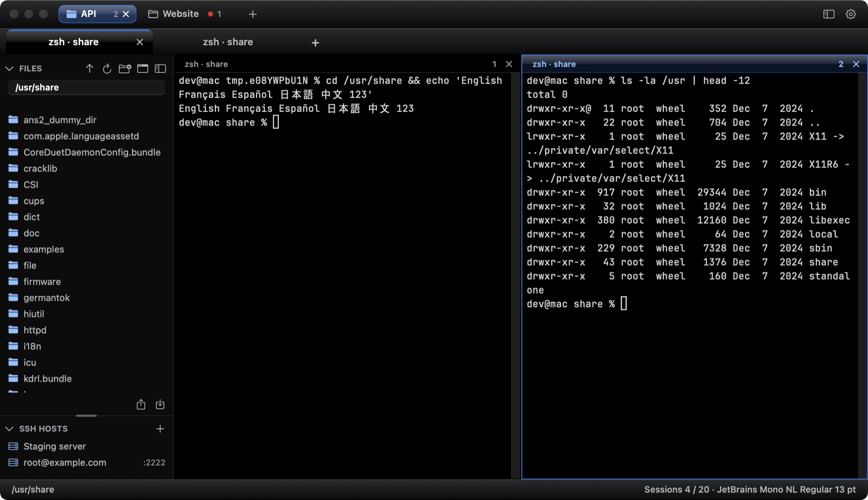
Task: Close terminal pane 2
Action: point(856,64)
